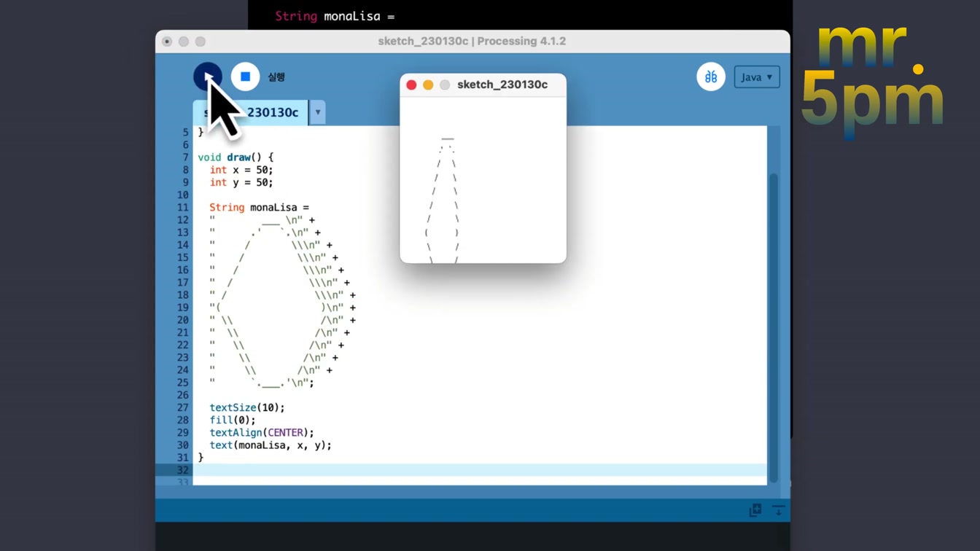Click the Processing window title bar text
The image size is (980, 551).
pyautogui.click(x=472, y=42)
